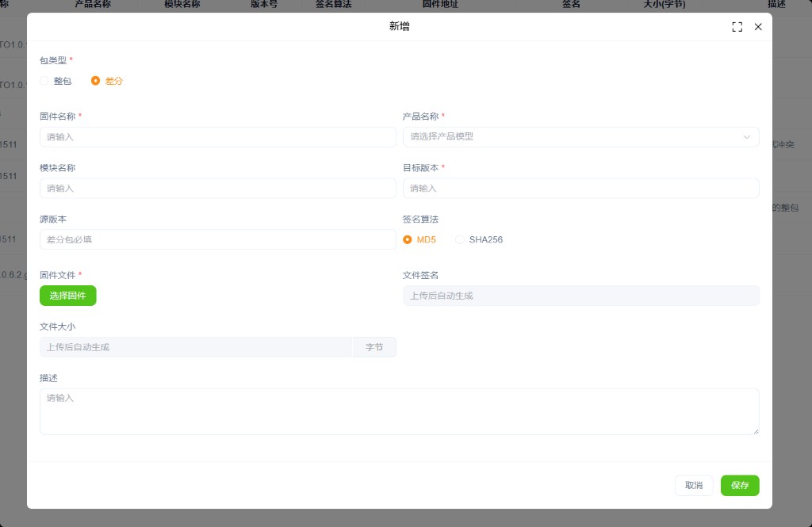Close the 新增 dialog

[x=758, y=27]
